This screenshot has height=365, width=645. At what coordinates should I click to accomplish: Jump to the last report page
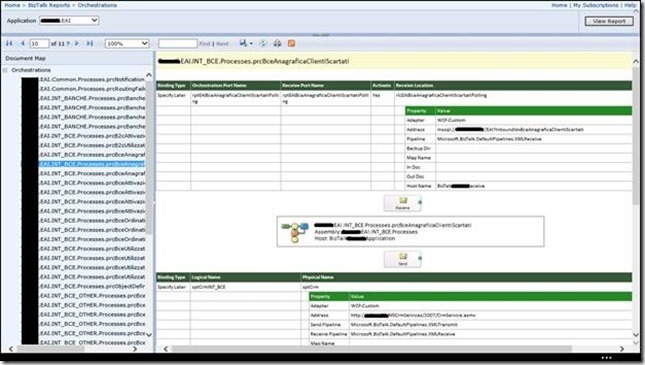point(90,43)
